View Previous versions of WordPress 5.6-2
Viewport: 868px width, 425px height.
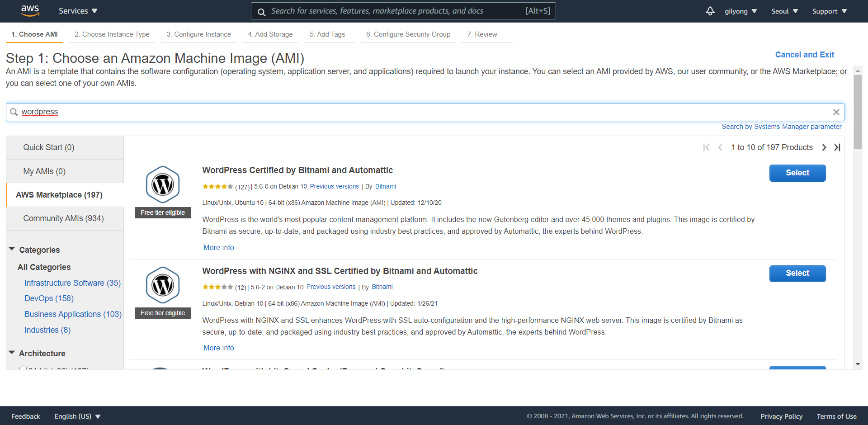click(331, 287)
